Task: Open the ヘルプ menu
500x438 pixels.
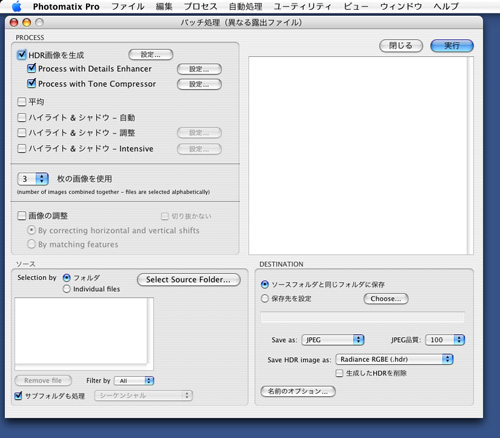Action: pyautogui.click(x=446, y=6)
